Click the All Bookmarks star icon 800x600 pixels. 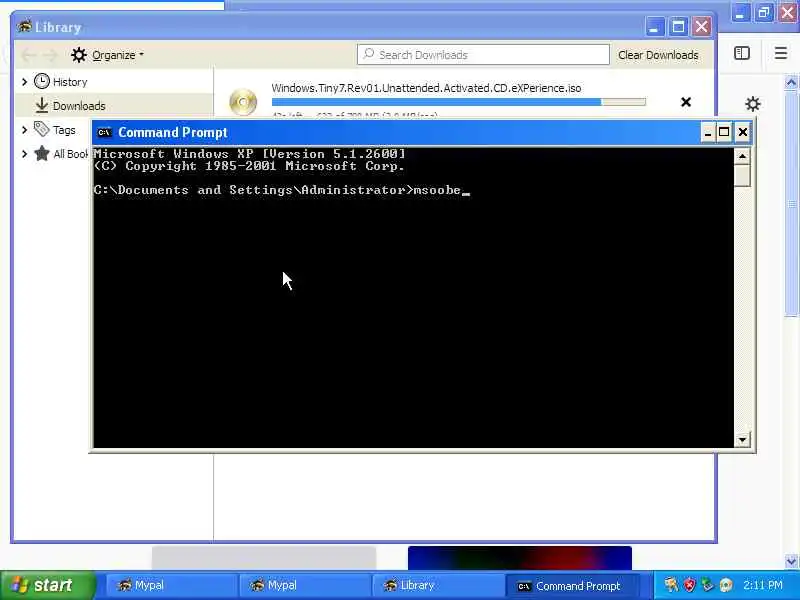[x=42, y=153]
